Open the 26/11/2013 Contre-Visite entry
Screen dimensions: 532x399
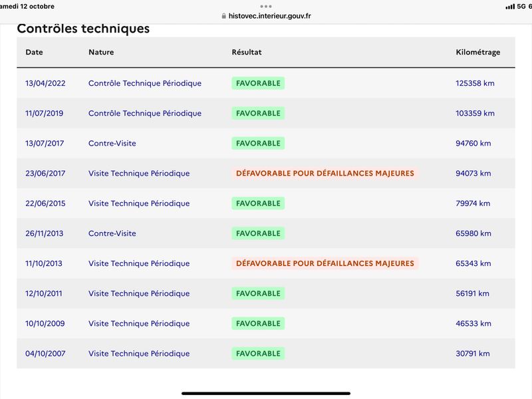click(x=112, y=233)
